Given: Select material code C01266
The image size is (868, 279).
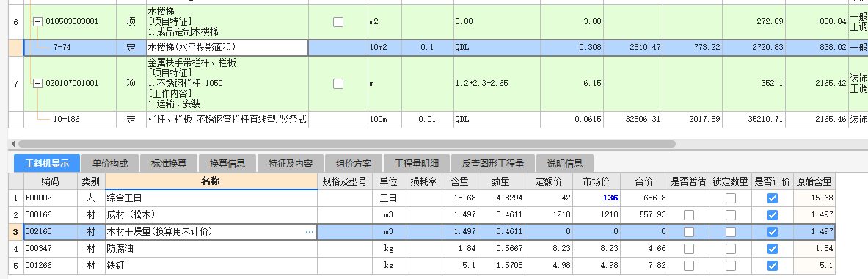Looking at the screenshot, I should 39,266.
